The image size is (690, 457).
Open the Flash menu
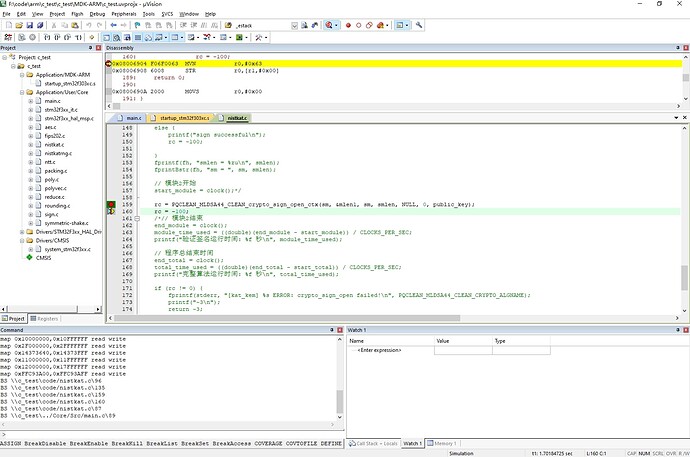click(77, 14)
